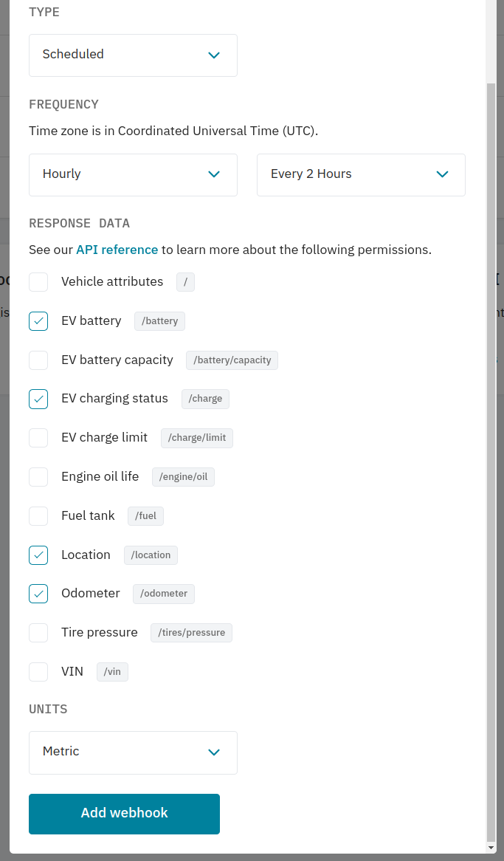Screen dimensions: 504x861
Task: Enable the EV charge limit checkbox
Action: coord(38,438)
